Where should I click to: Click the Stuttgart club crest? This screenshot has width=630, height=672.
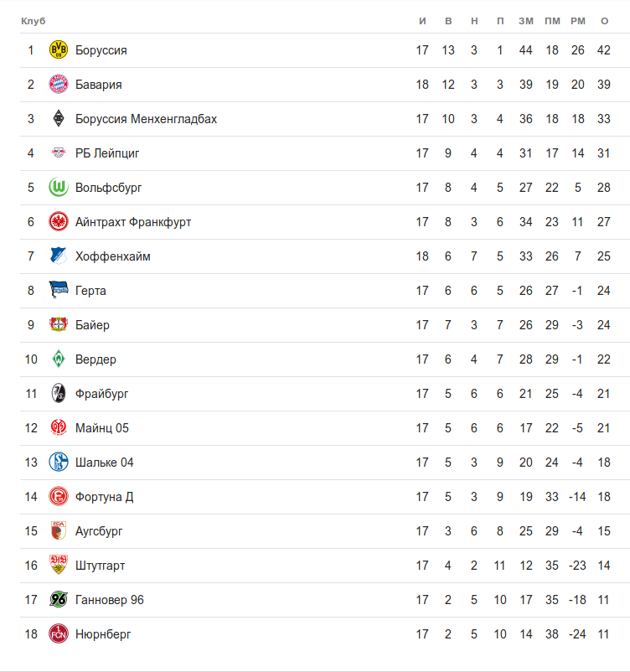[x=59, y=566]
